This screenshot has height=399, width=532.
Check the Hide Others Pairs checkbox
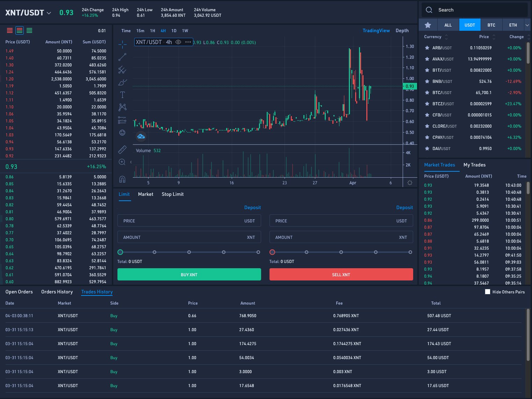(x=488, y=292)
